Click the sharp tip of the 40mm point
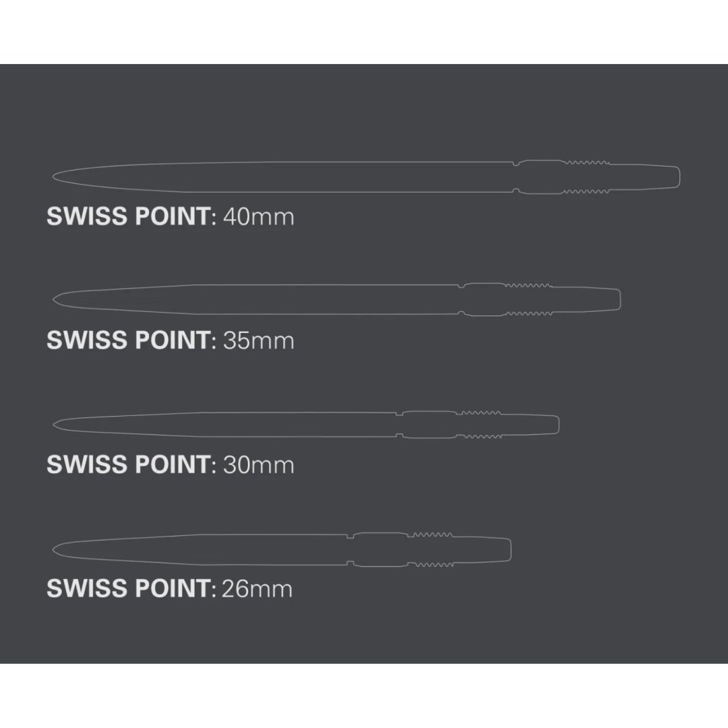Screen dimensions: 728x728 tap(56, 177)
